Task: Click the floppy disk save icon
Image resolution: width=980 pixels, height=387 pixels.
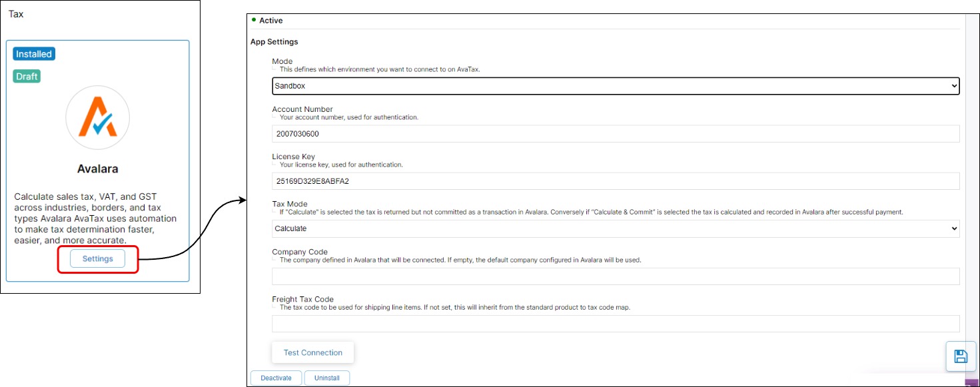Action: pos(961,356)
